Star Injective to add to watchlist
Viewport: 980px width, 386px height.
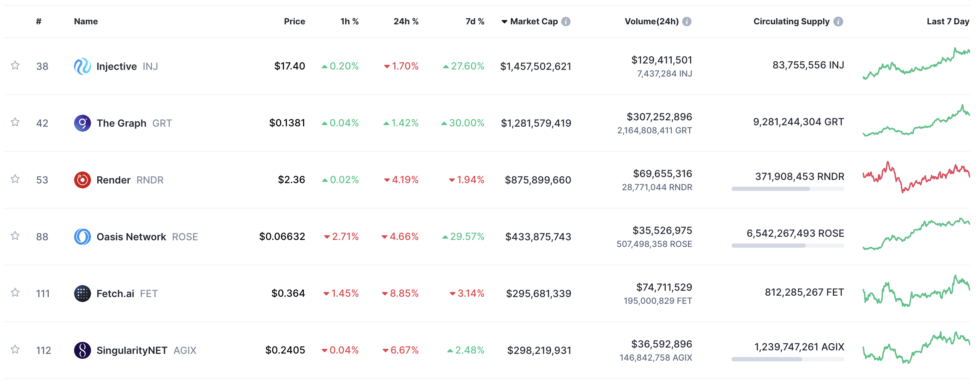pyautogui.click(x=15, y=66)
